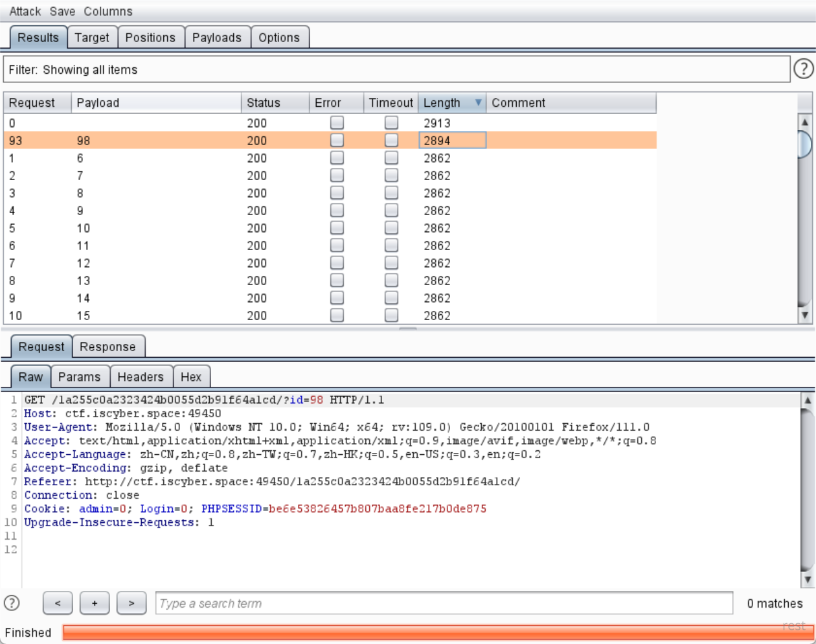Switch to the Payloads tab
The height and width of the screenshot is (644, 816).
pyautogui.click(x=217, y=38)
